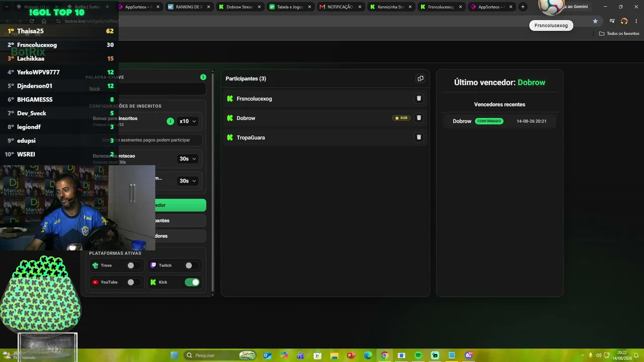Click the 14-08-26 20:21 winner timestamp
The height and width of the screenshot is (362, 644).
[x=531, y=121]
